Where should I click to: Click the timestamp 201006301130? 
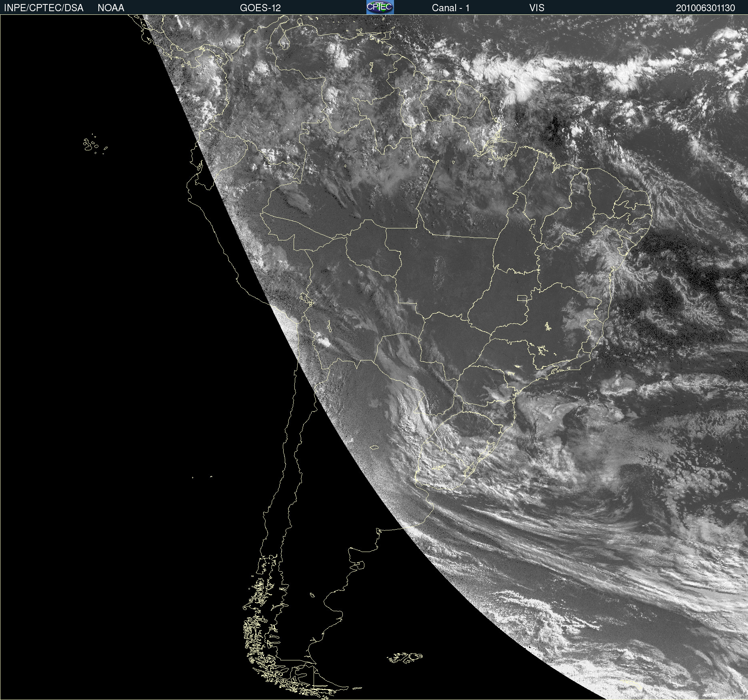click(705, 8)
